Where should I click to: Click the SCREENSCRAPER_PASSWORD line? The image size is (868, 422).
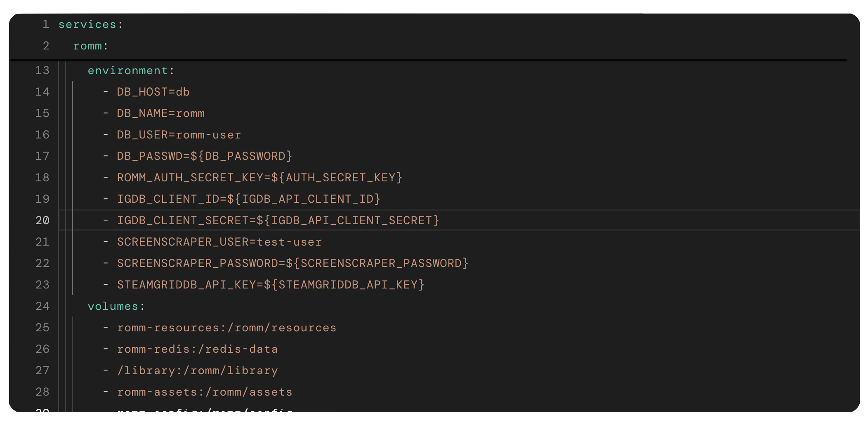[293, 263]
